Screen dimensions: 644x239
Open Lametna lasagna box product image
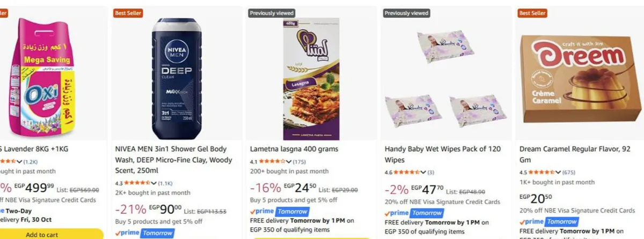click(x=311, y=79)
